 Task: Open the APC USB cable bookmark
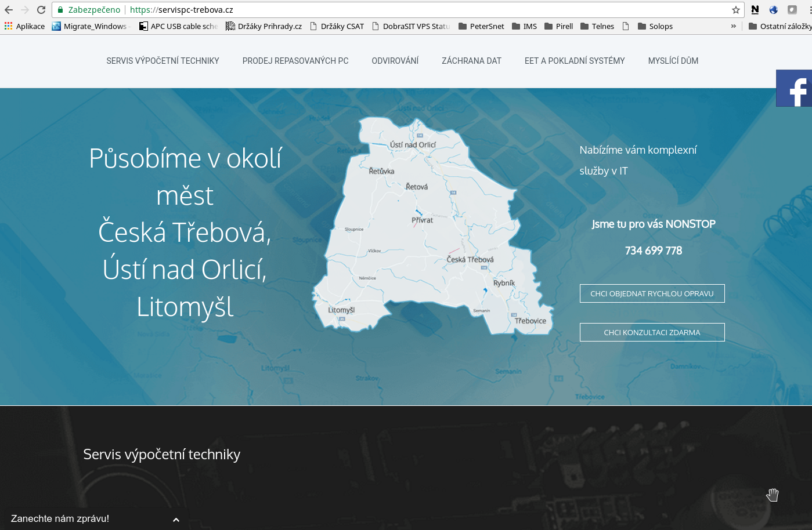(178, 26)
